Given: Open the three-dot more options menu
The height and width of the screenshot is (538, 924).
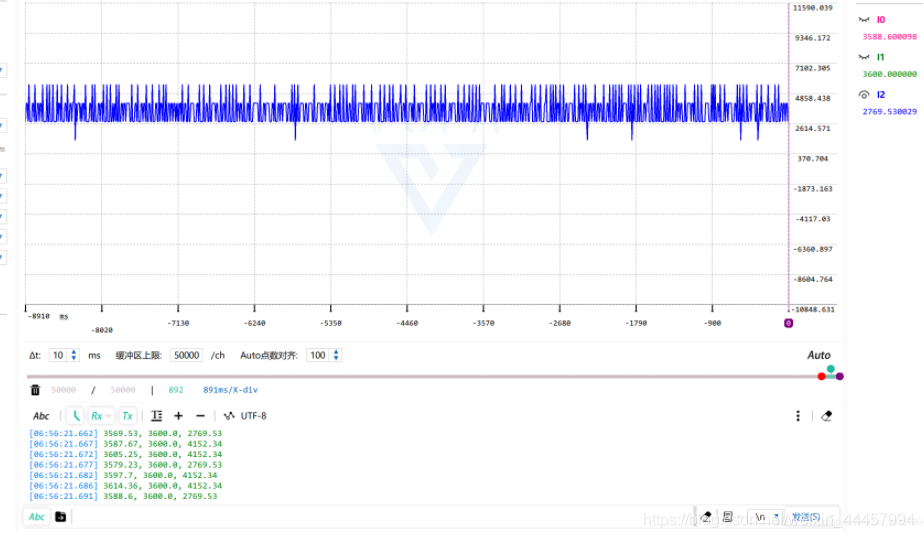Looking at the screenshot, I should [x=798, y=416].
